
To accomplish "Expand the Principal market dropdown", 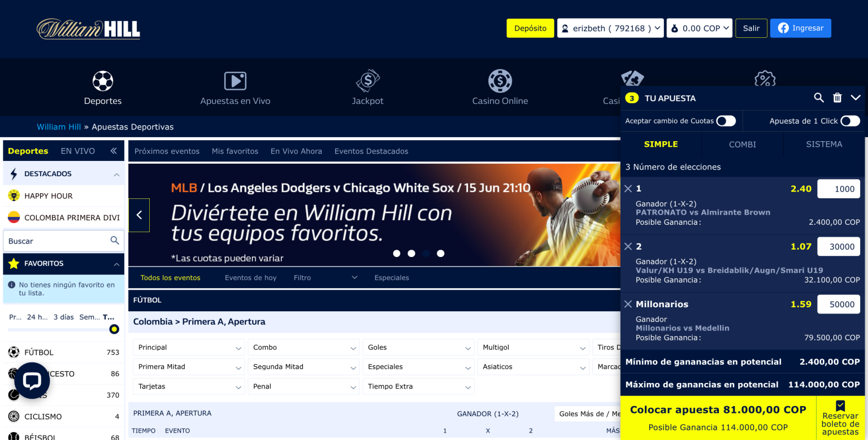I will (x=189, y=347).
